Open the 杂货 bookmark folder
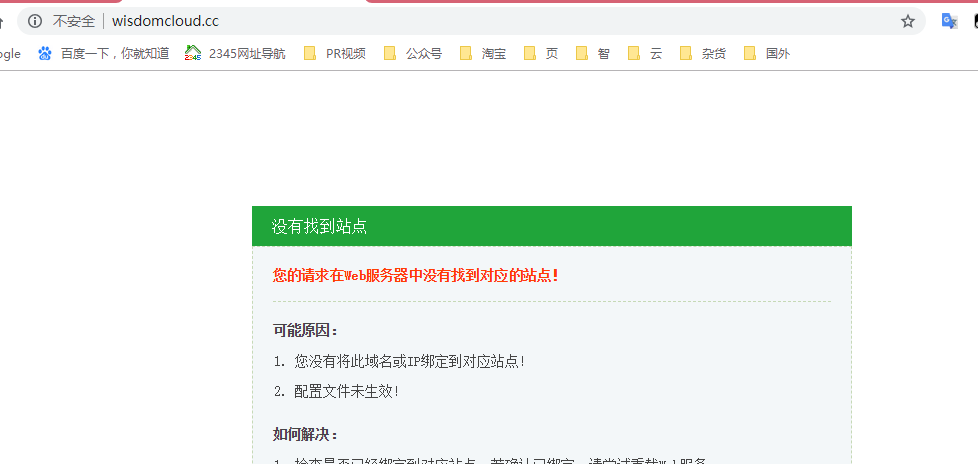Viewport: 978px width, 464px height. pyautogui.click(x=703, y=54)
